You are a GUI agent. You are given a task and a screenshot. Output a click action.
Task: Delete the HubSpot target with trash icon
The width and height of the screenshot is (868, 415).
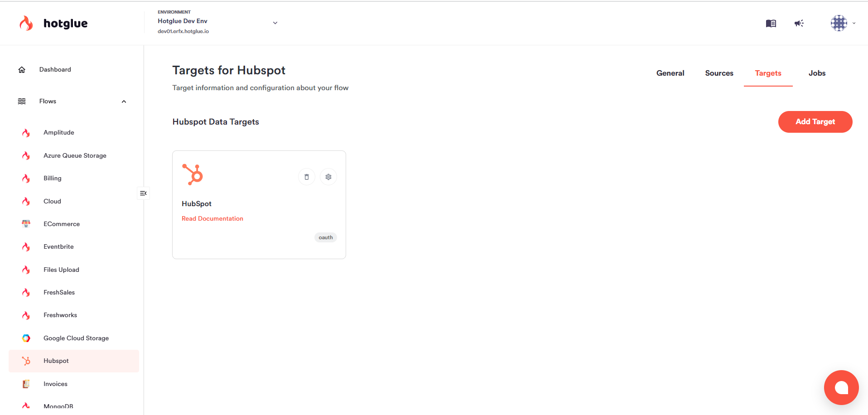[307, 177]
